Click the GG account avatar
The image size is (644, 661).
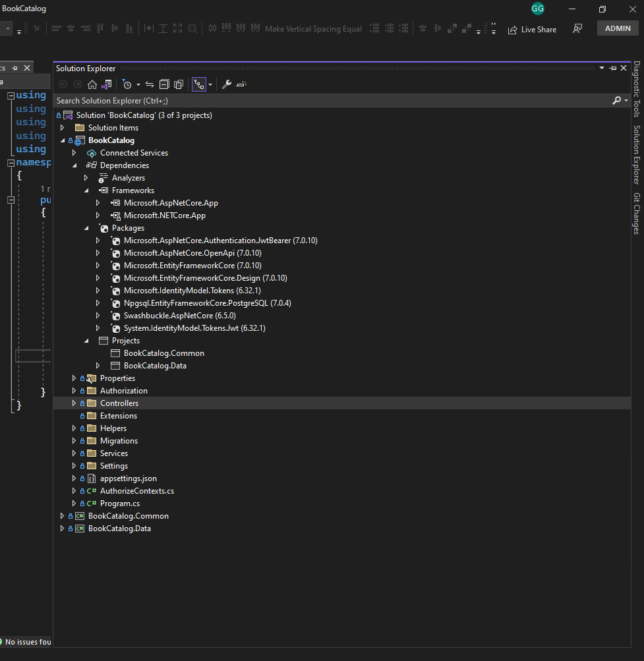click(x=538, y=9)
